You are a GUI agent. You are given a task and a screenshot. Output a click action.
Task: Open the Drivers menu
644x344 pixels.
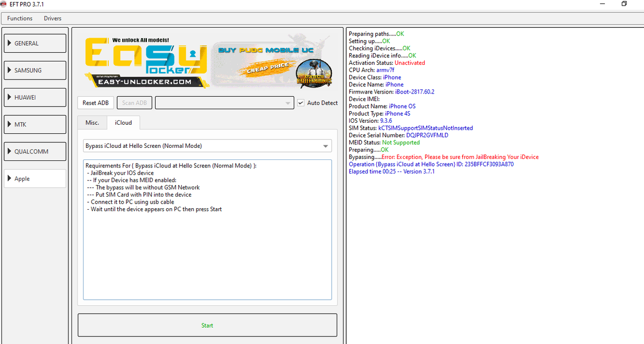click(x=52, y=18)
